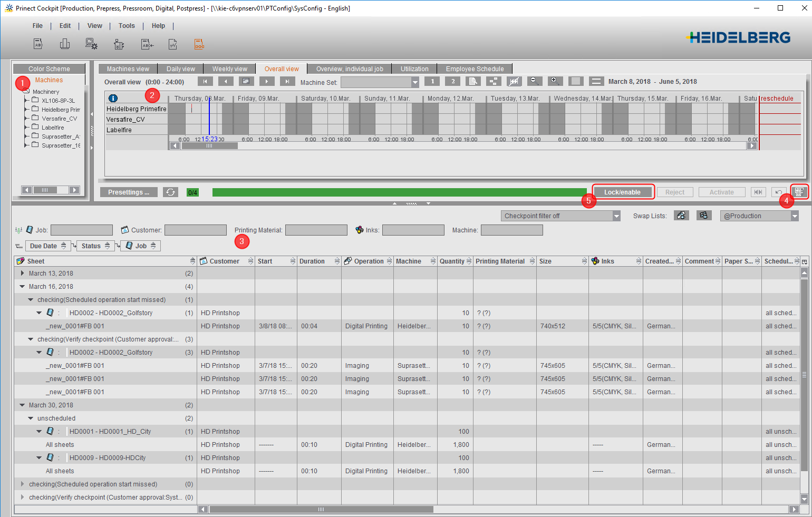The image size is (812, 517).
Task: Expand the XL106-8P-3L tree folder
Action: point(26,100)
